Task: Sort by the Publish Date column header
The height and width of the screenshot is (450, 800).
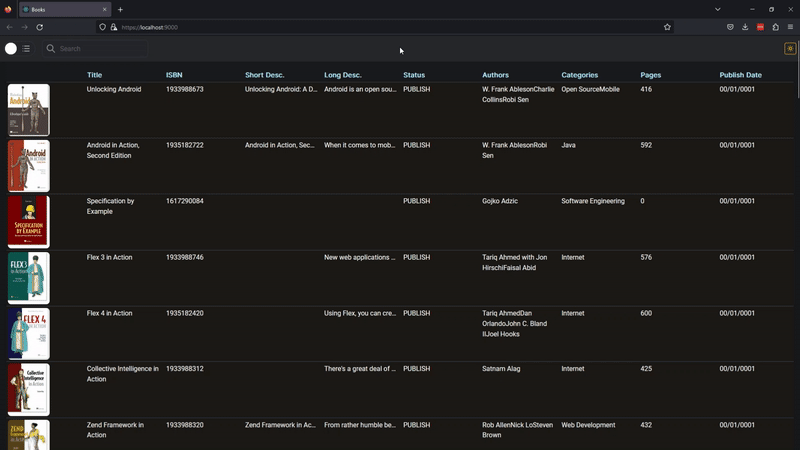Action: tap(740, 75)
